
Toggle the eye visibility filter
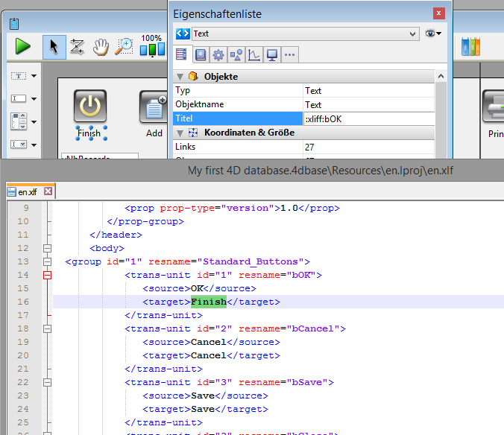coord(432,34)
